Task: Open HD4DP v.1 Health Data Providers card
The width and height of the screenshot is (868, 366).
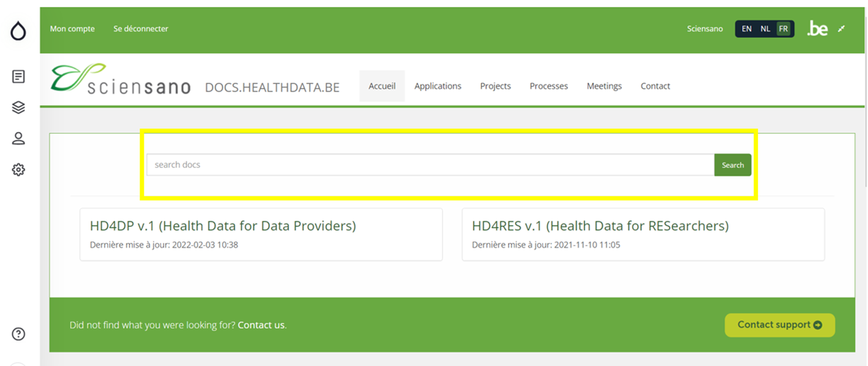Action: 261,234
